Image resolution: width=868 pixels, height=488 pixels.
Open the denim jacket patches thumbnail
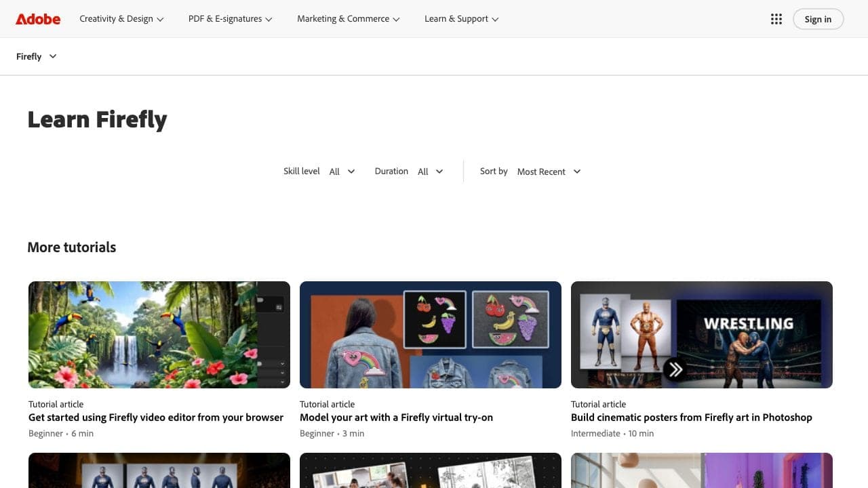pyautogui.click(x=431, y=335)
